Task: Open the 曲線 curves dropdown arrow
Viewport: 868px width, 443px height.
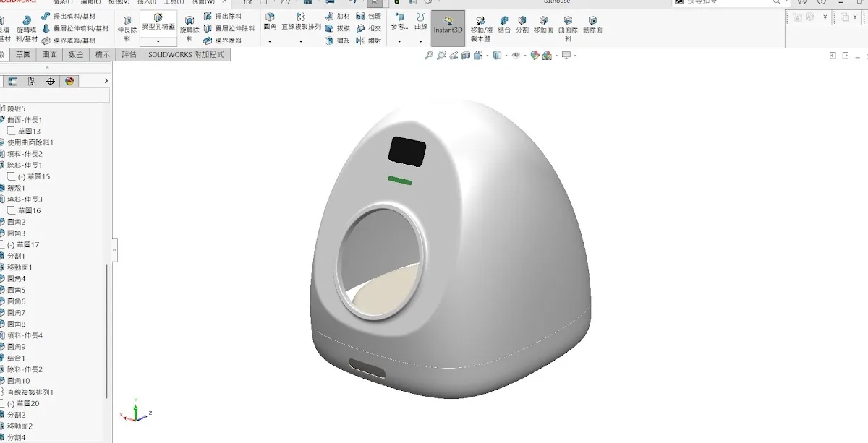Action: click(x=421, y=42)
